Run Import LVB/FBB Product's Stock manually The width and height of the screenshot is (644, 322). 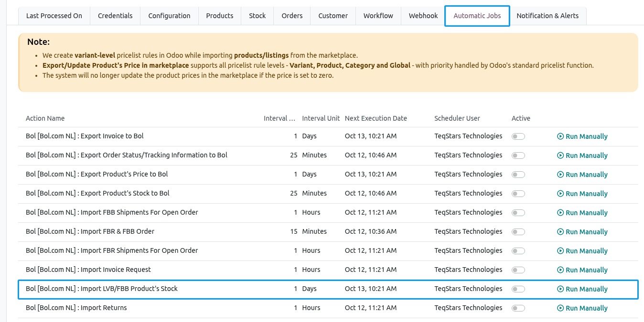pos(582,289)
